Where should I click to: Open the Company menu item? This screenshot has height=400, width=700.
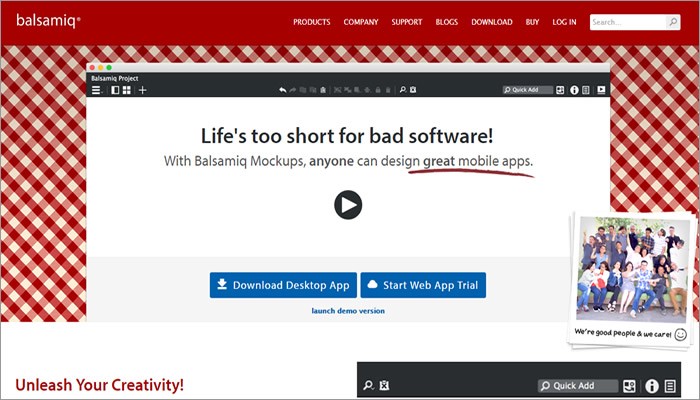361,22
